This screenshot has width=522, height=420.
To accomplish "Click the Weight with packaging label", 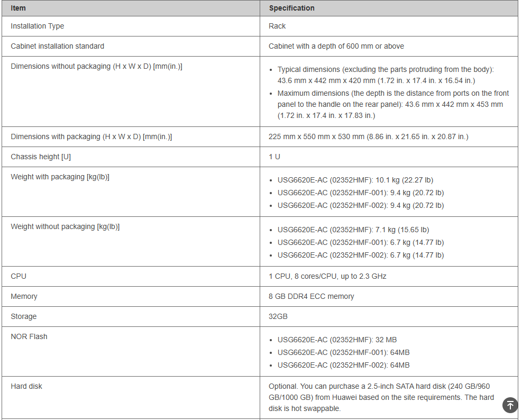I will pyautogui.click(x=60, y=177).
